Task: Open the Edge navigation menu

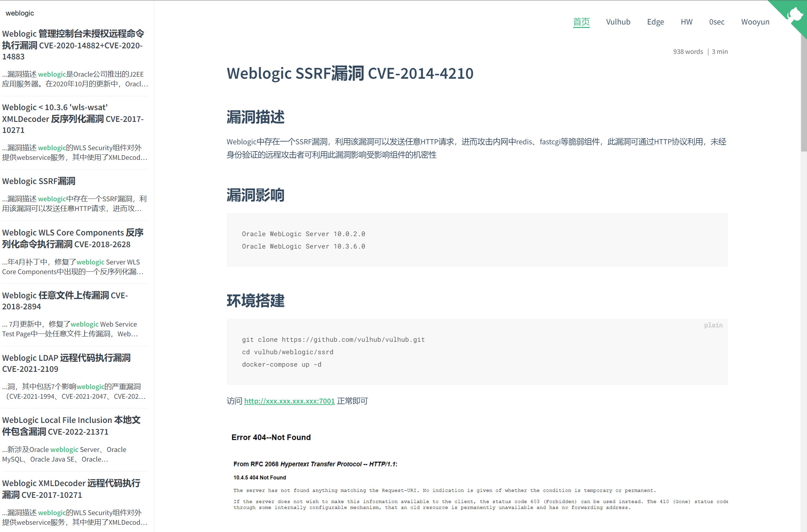Action: click(655, 22)
